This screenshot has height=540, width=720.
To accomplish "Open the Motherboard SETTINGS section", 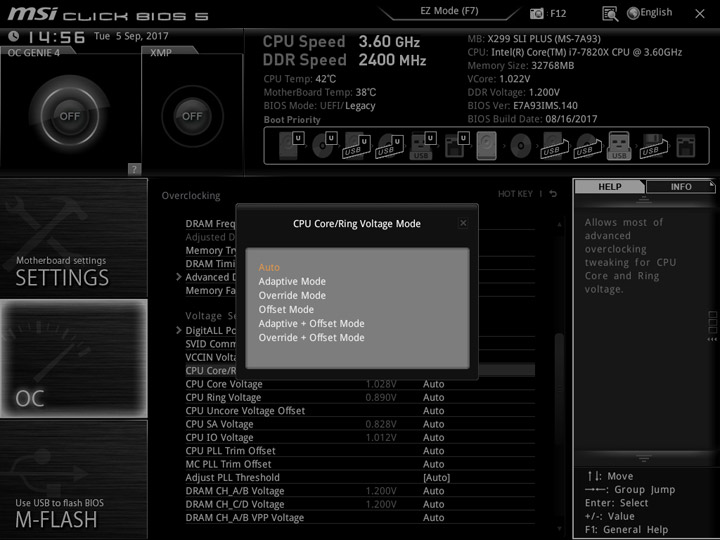I will pos(73,238).
